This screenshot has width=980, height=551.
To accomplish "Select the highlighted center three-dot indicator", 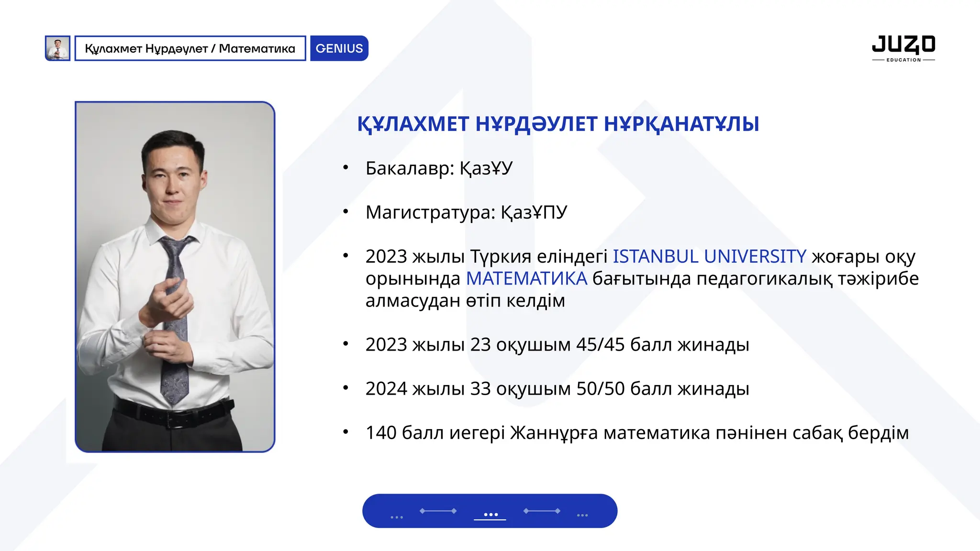I will tap(490, 515).
